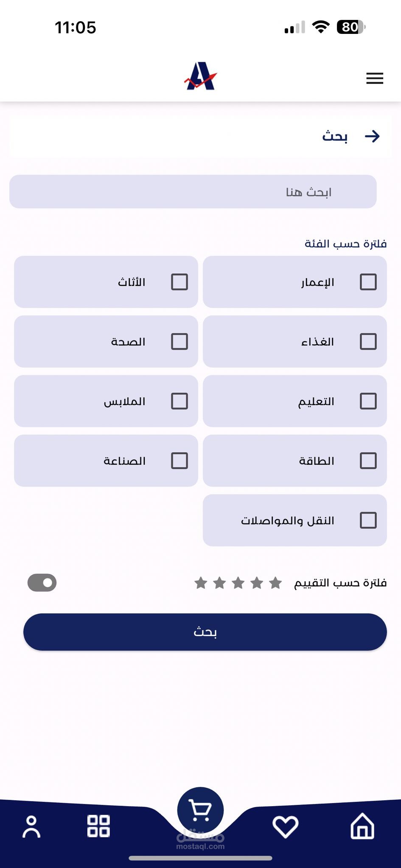Tap the app logo in the header
This screenshot has width=401, height=868.
point(200,76)
